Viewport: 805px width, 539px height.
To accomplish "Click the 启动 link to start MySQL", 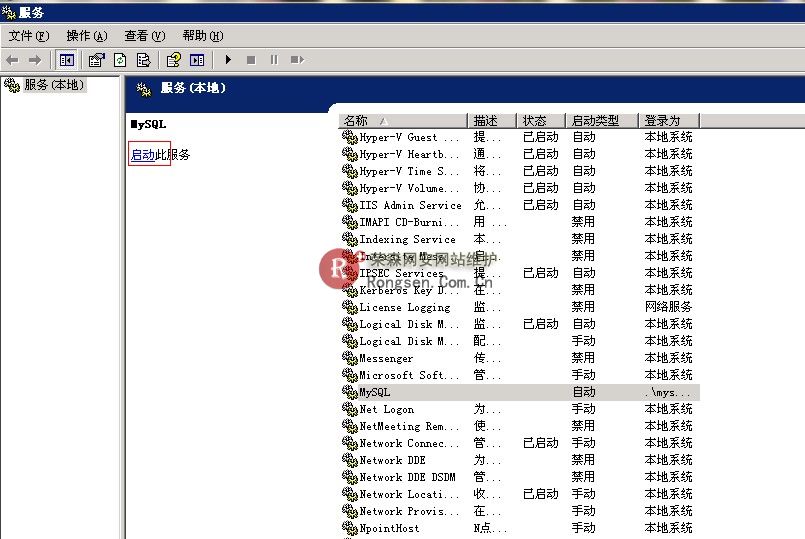I will click(x=142, y=155).
